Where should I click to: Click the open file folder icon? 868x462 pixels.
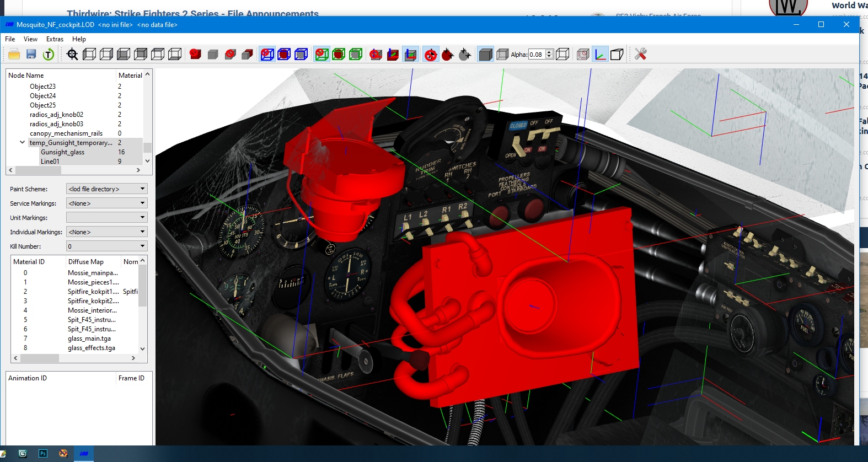click(14, 54)
